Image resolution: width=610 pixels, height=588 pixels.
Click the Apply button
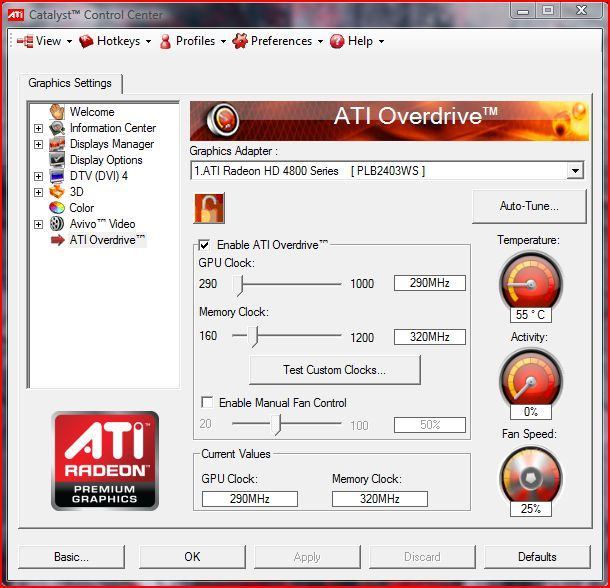tap(307, 557)
